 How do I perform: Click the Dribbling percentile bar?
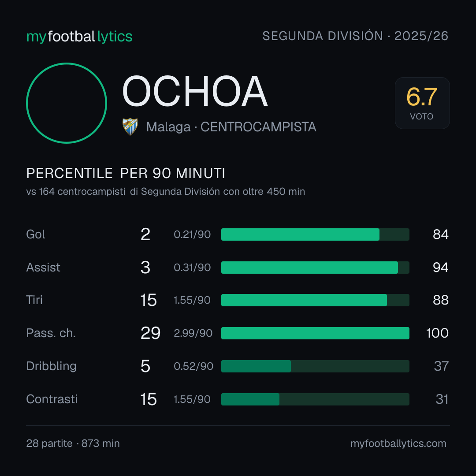pyautogui.click(x=315, y=366)
